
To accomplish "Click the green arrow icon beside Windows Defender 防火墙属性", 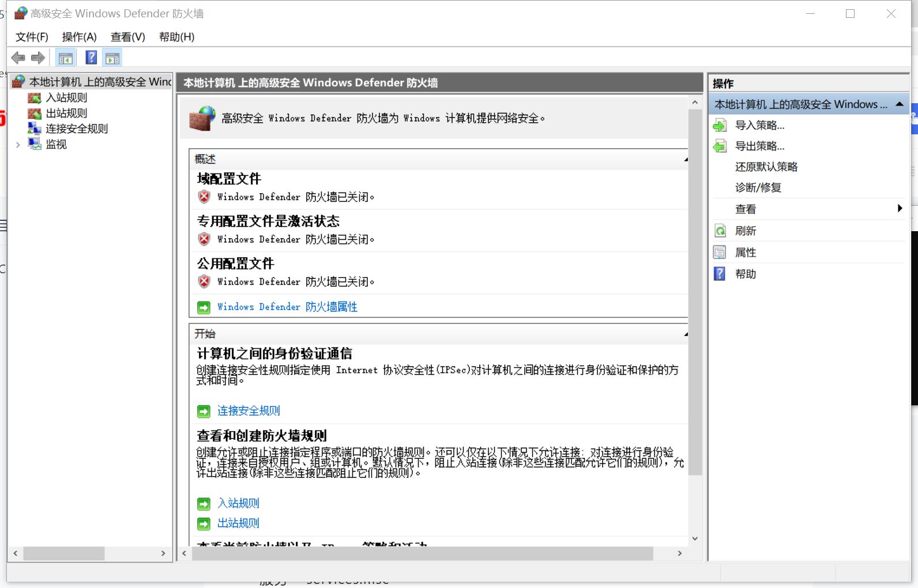I will pyautogui.click(x=204, y=307).
